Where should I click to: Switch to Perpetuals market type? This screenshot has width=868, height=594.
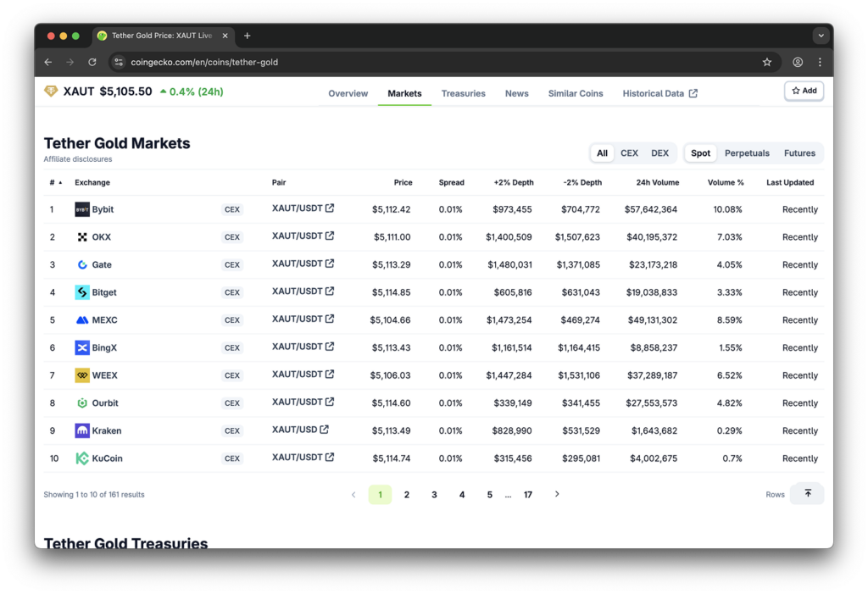click(747, 153)
